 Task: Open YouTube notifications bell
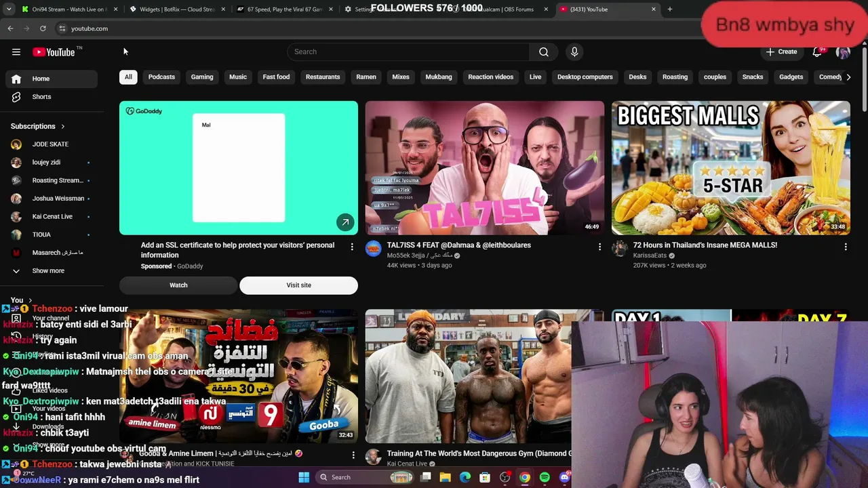[x=818, y=52]
